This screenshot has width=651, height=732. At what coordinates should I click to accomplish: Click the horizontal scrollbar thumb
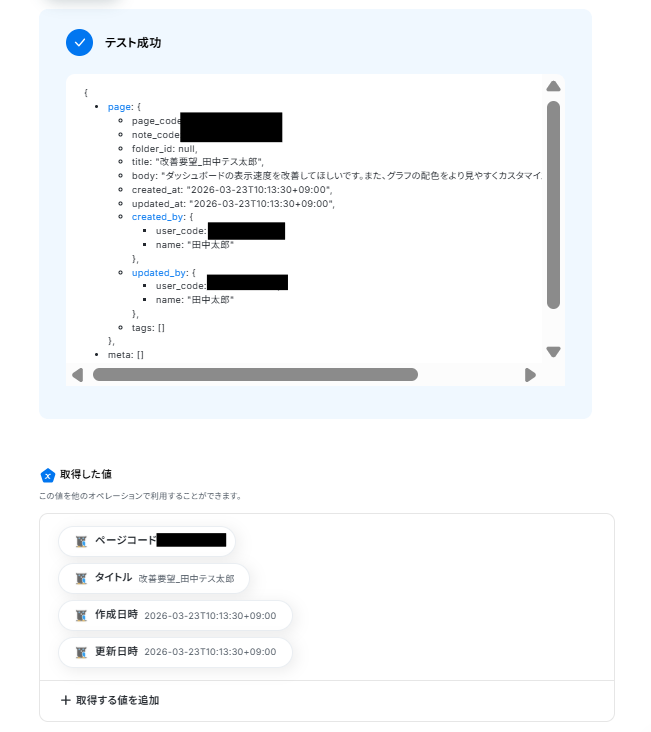pos(255,374)
